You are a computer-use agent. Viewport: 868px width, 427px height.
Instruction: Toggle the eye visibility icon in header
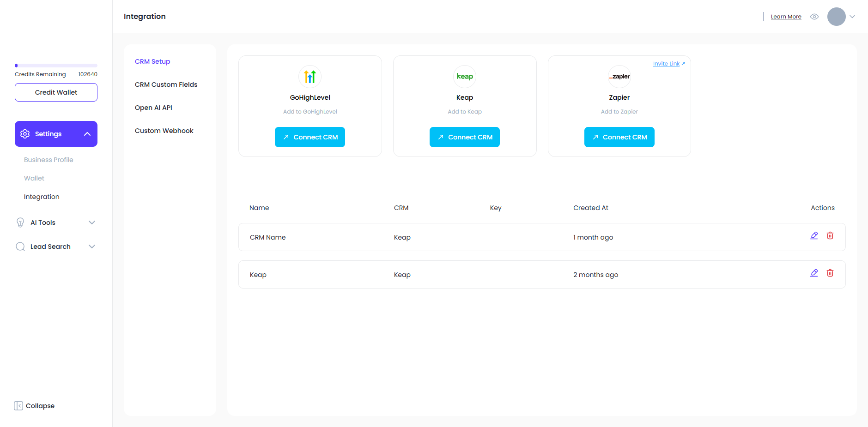tap(814, 17)
